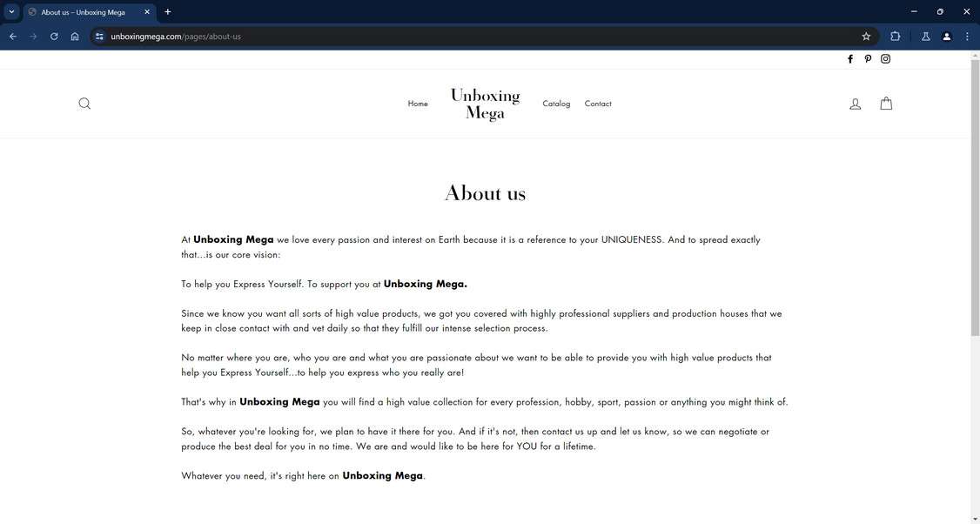Open the search icon on the storefront

click(84, 103)
